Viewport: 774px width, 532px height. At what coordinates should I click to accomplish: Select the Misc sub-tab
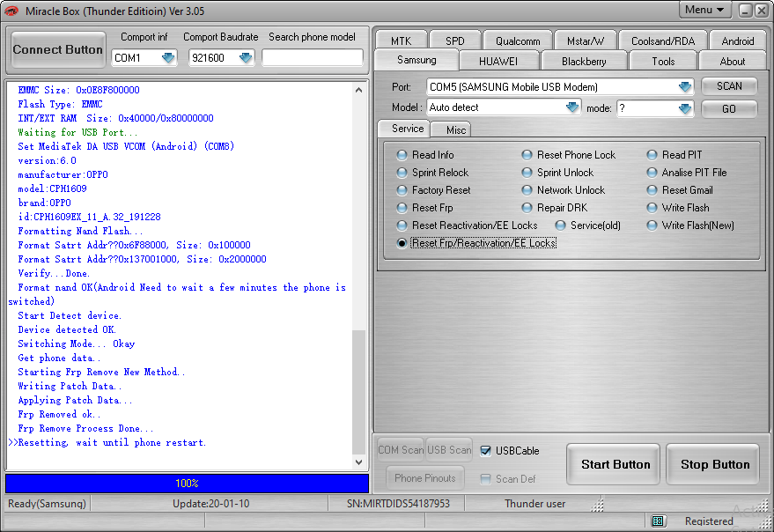452,129
